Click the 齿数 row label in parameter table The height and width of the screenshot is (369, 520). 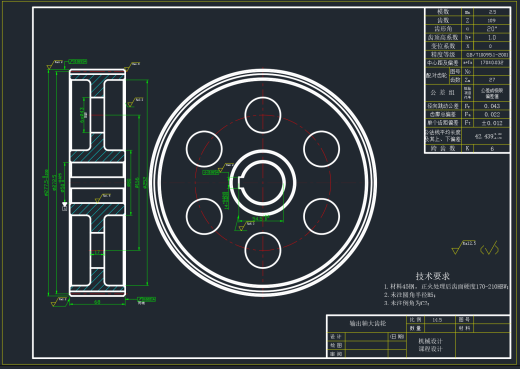tap(443, 20)
